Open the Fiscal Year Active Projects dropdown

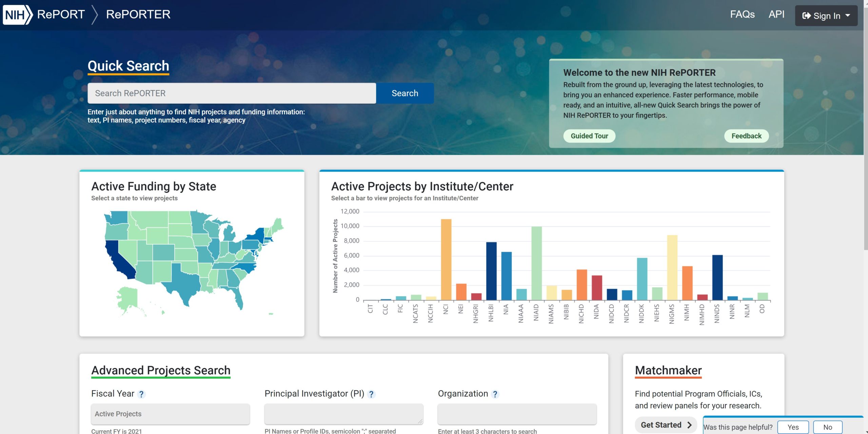pyautogui.click(x=170, y=414)
